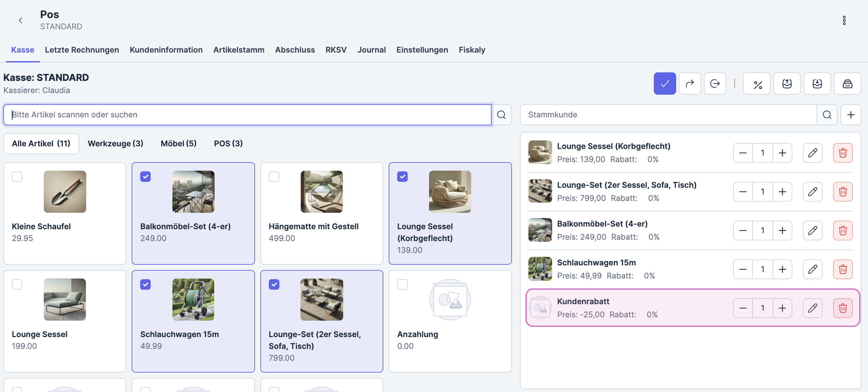Image resolution: width=868 pixels, height=392 pixels.
Task: Filter articles by Werkzeuge (3)
Action: pyautogui.click(x=115, y=143)
